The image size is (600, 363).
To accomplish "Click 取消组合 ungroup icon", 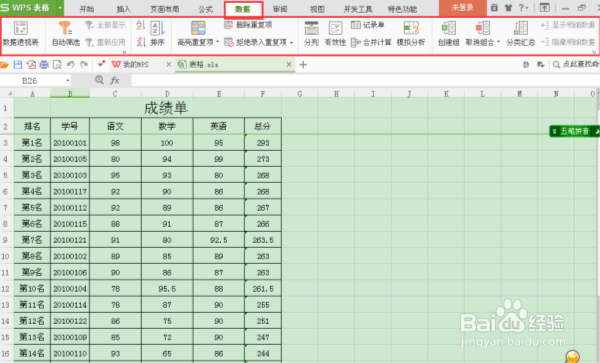I will 483,28.
